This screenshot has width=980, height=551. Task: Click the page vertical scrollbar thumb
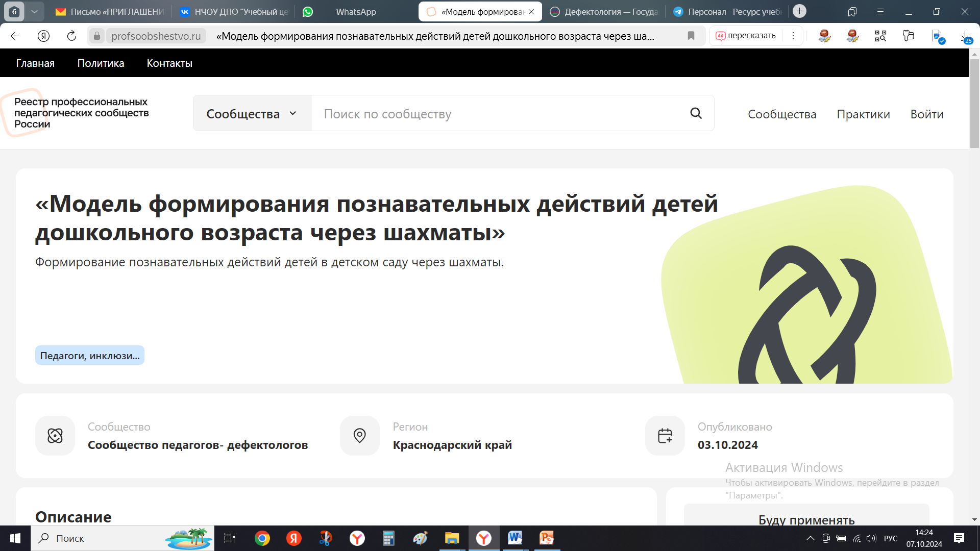pyautogui.click(x=974, y=103)
